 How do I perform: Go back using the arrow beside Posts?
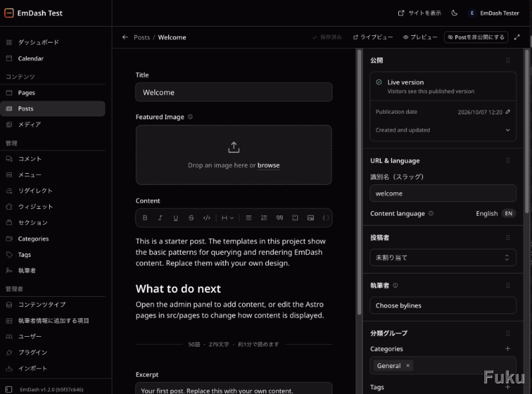[125, 37]
